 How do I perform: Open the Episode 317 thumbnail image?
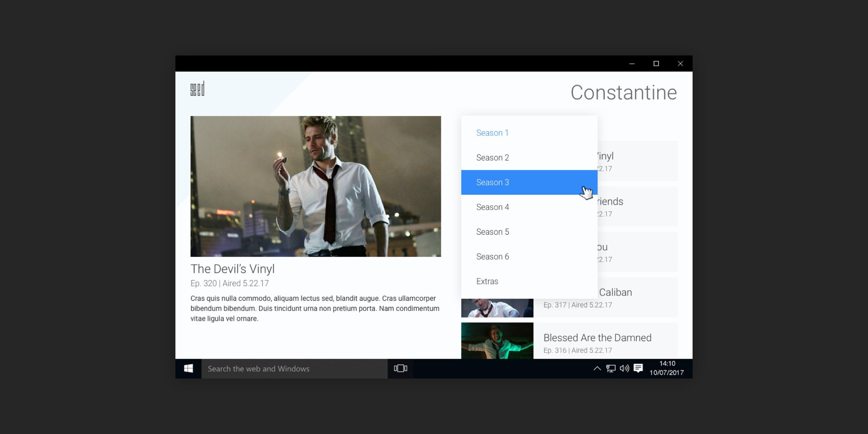pyautogui.click(x=497, y=308)
